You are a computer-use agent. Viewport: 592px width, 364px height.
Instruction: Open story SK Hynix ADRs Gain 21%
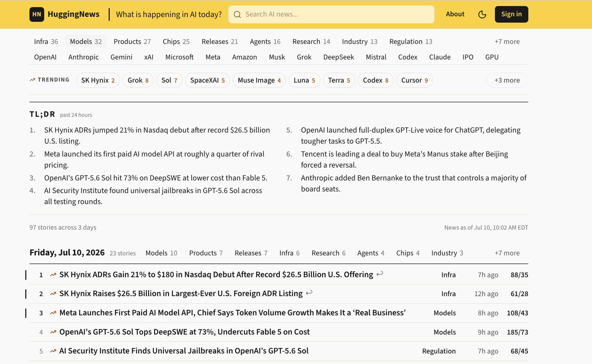click(x=216, y=275)
